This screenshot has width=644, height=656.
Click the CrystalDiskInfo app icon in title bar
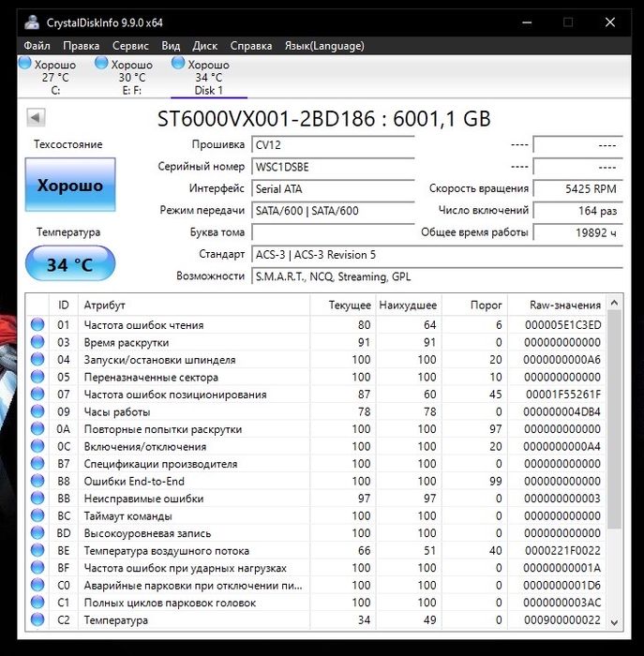pos(32,22)
